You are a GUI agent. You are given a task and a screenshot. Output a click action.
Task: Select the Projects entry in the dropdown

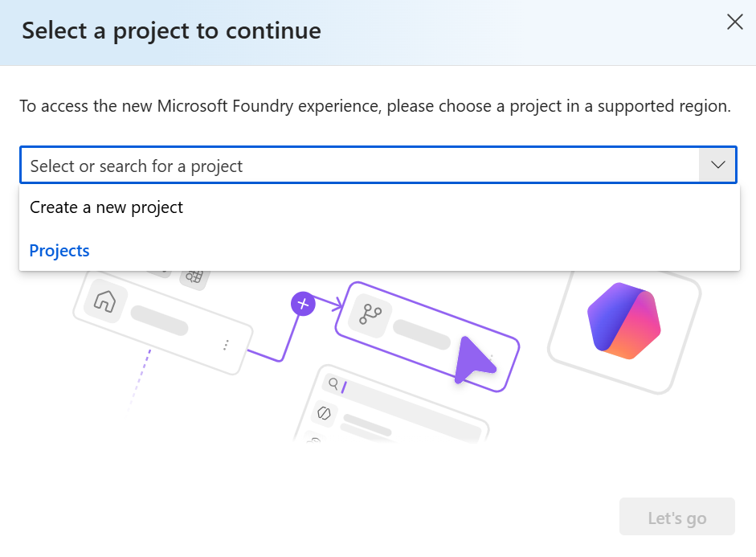point(59,251)
